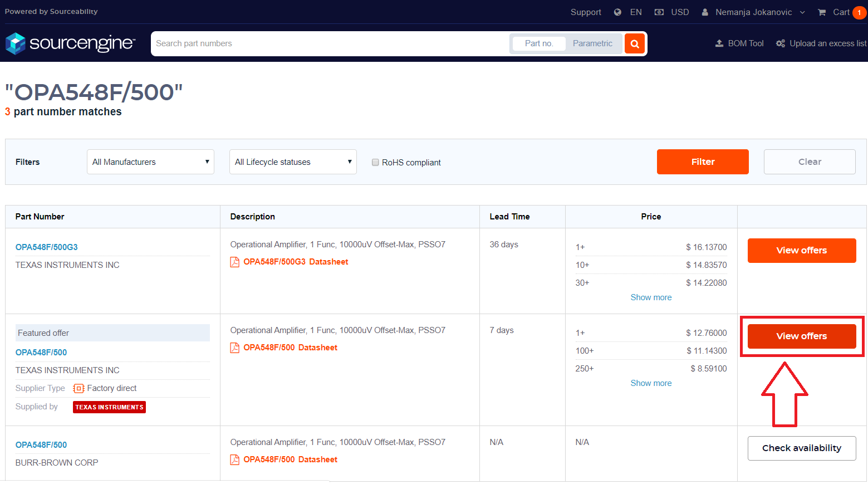
Task: Switch to Parametric search mode
Action: click(x=592, y=43)
